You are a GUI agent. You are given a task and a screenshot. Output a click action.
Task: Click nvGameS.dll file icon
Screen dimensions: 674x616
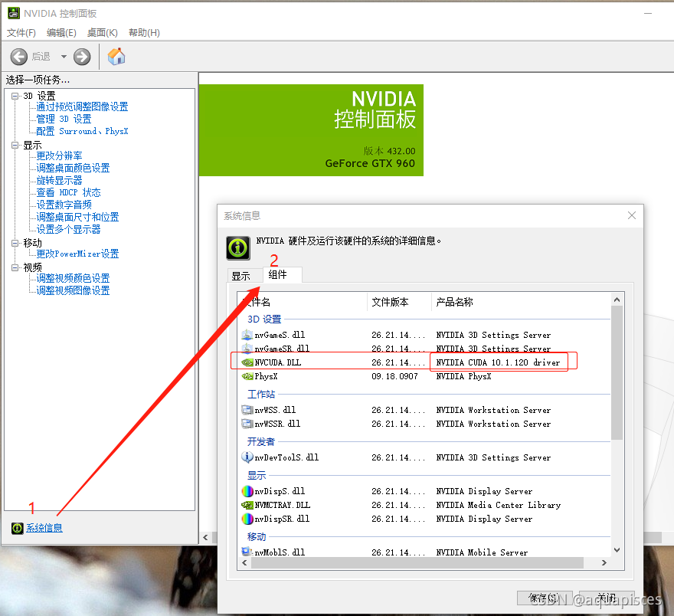pos(247,335)
